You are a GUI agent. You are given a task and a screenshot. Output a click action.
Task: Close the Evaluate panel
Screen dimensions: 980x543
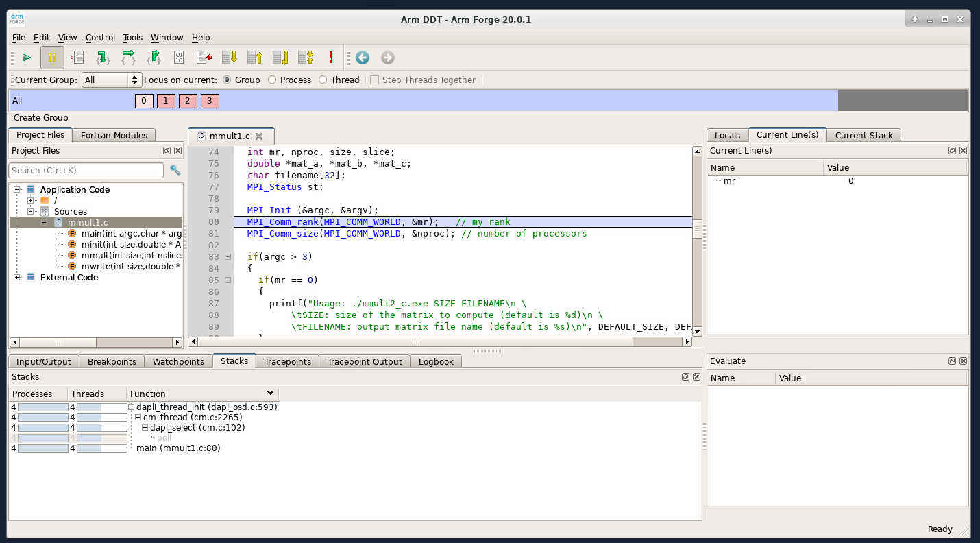pos(963,361)
